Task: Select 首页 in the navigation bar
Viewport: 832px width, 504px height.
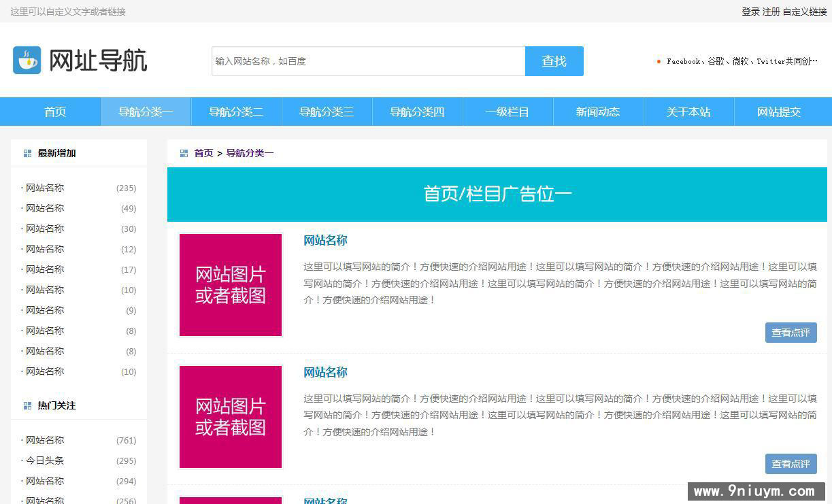Action: 54,112
